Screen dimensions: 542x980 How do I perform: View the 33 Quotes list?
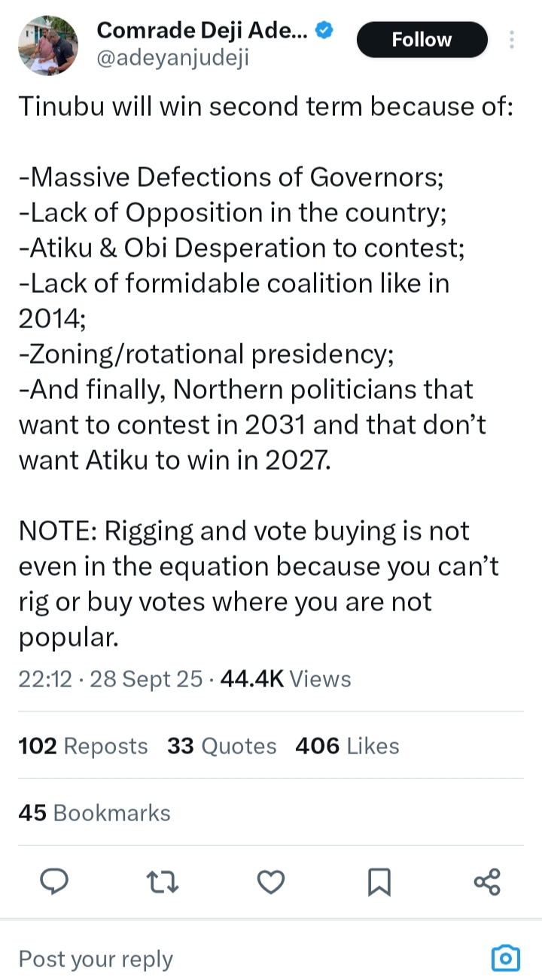222,746
